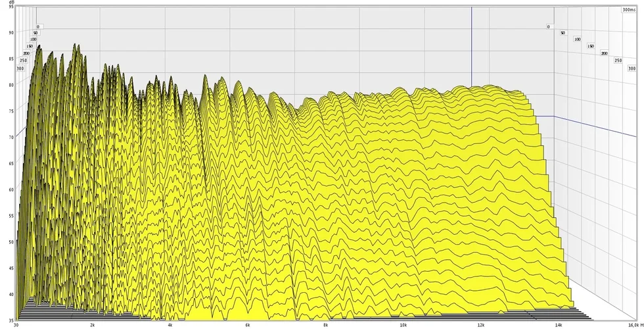644x329 pixels.
Task: Click the 55 dB axis label
Action: tap(11, 216)
